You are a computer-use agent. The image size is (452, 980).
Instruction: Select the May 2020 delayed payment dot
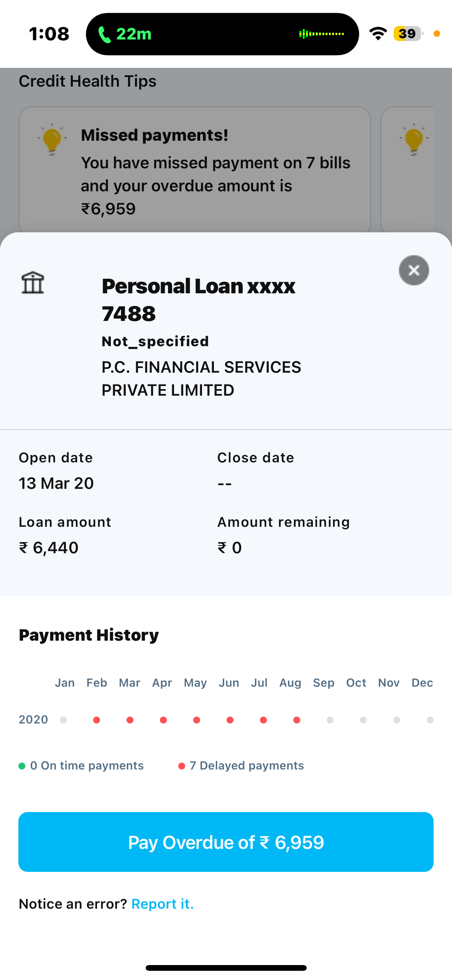point(197,720)
